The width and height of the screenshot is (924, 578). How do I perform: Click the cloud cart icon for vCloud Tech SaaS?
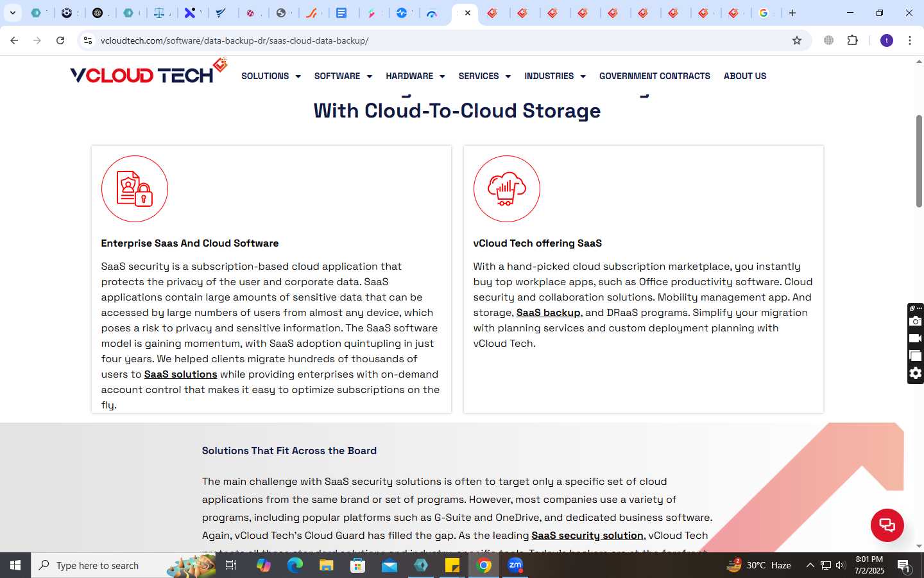[x=507, y=189]
